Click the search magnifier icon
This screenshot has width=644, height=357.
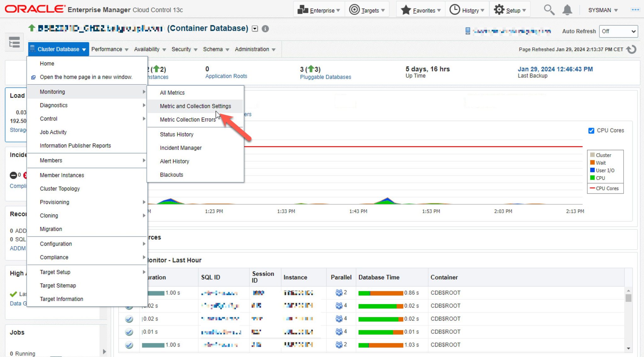(549, 10)
